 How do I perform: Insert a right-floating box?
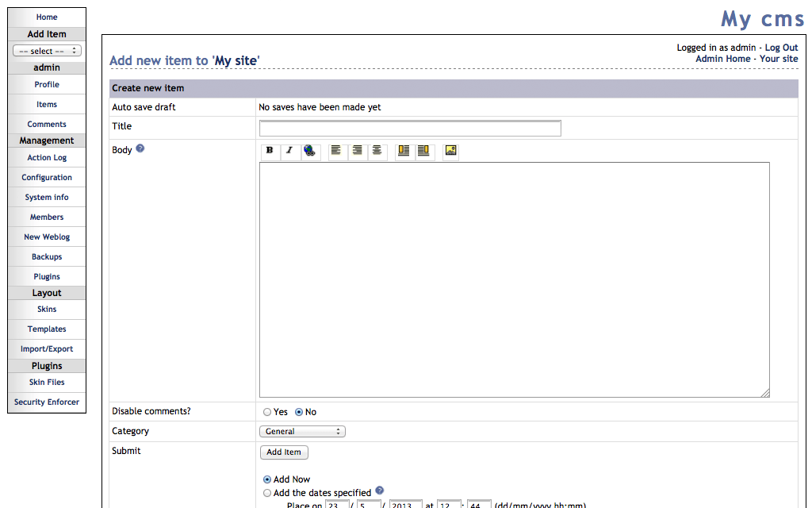tap(424, 151)
